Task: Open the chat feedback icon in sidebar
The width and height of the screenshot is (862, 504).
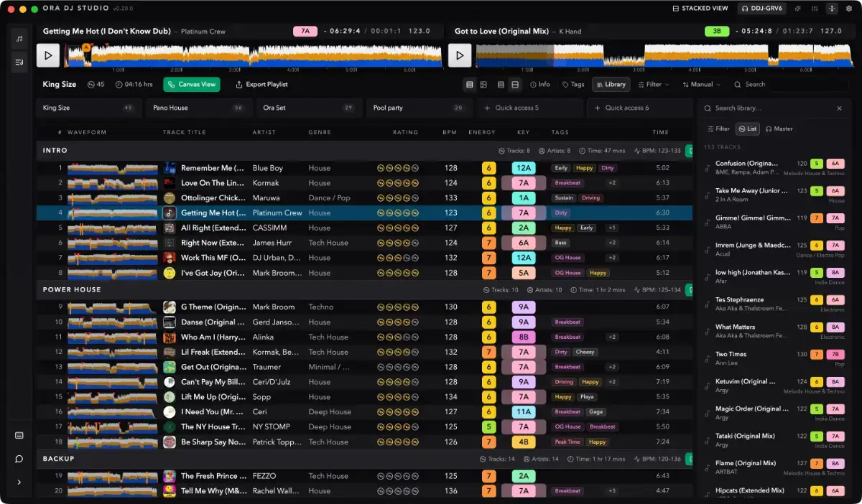Action: pyautogui.click(x=19, y=459)
